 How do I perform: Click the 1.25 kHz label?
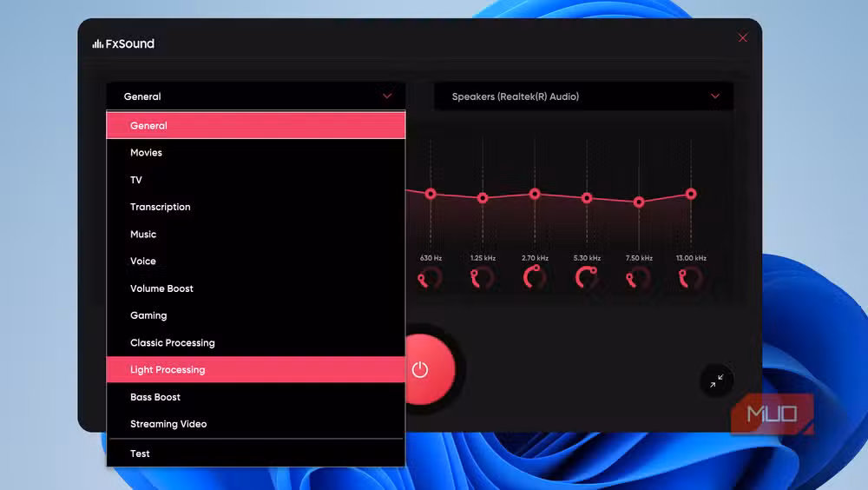(x=483, y=258)
